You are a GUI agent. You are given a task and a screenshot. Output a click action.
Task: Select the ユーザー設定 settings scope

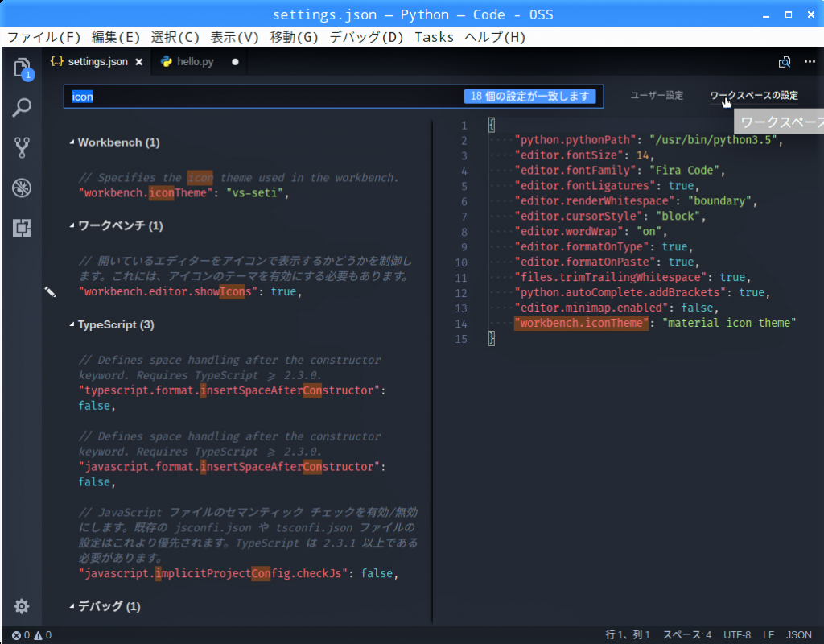[656, 96]
